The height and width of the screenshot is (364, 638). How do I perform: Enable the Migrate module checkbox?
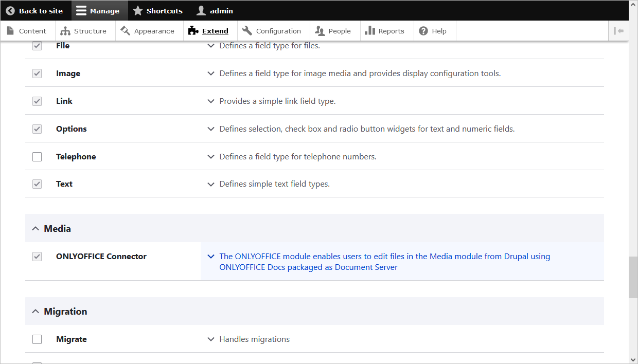(37, 339)
